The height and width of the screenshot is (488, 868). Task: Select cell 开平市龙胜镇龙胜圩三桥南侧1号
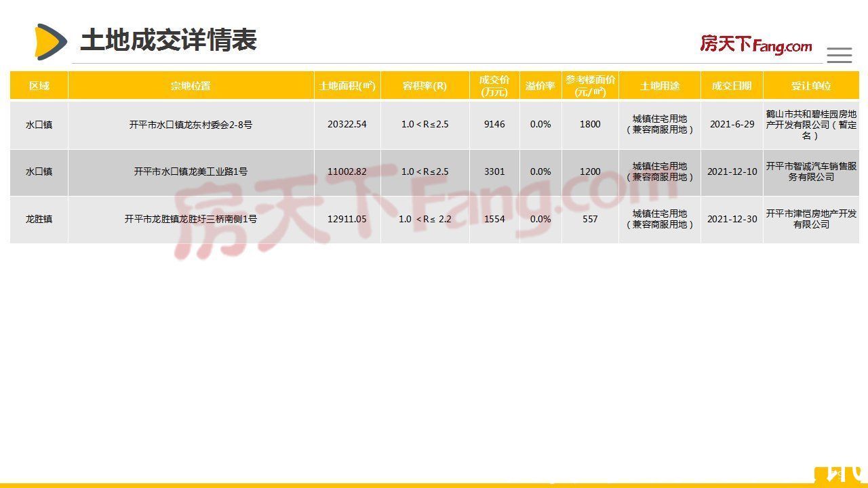[191, 219]
